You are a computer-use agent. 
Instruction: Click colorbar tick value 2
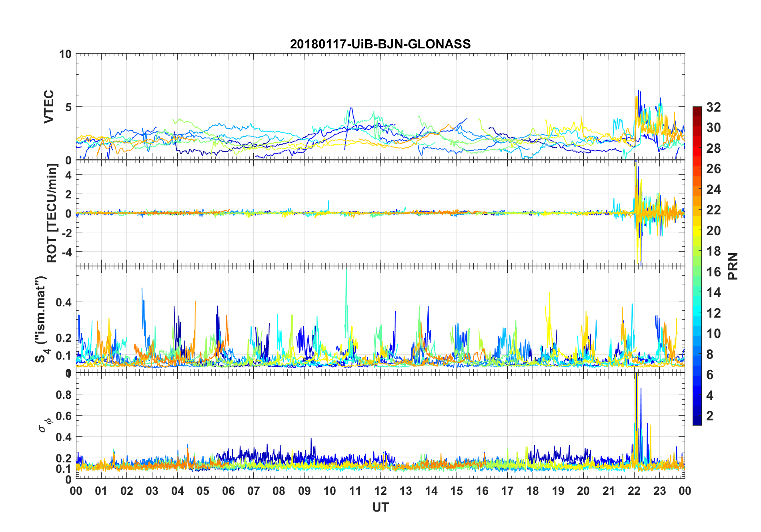pyautogui.click(x=710, y=416)
